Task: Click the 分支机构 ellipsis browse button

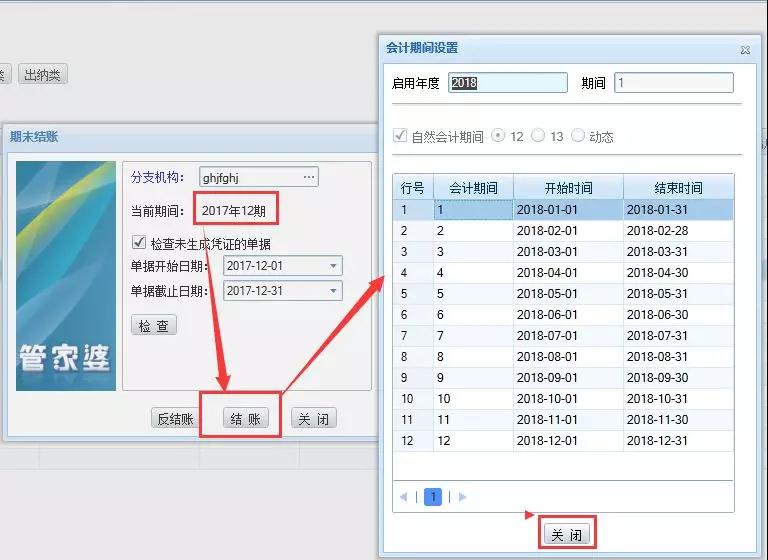Action: point(309,177)
